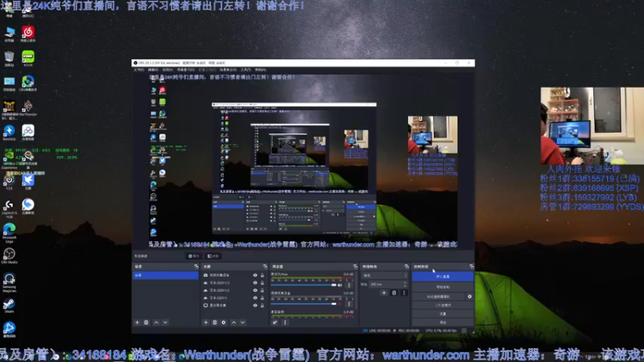This screenshot has width=644, height=362.
Task: Pop out the Sources dock
Action: [265, 267]
